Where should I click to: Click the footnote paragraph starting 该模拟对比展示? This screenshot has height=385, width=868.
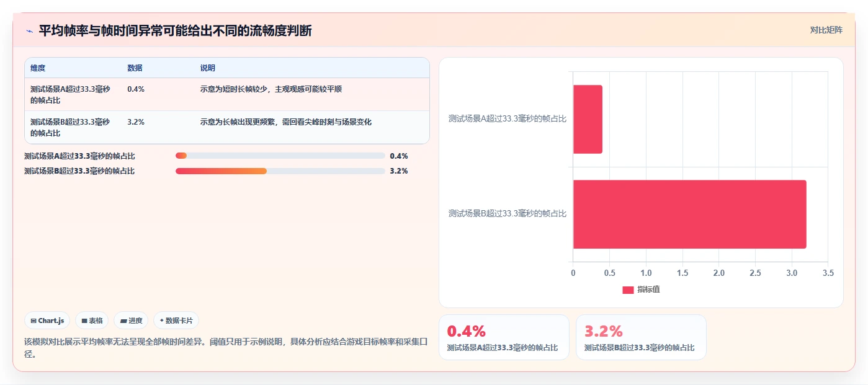[226, 348]
